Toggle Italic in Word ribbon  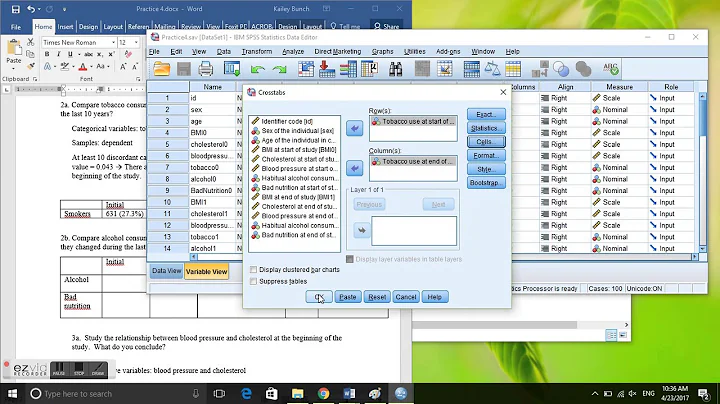(58, 54)
